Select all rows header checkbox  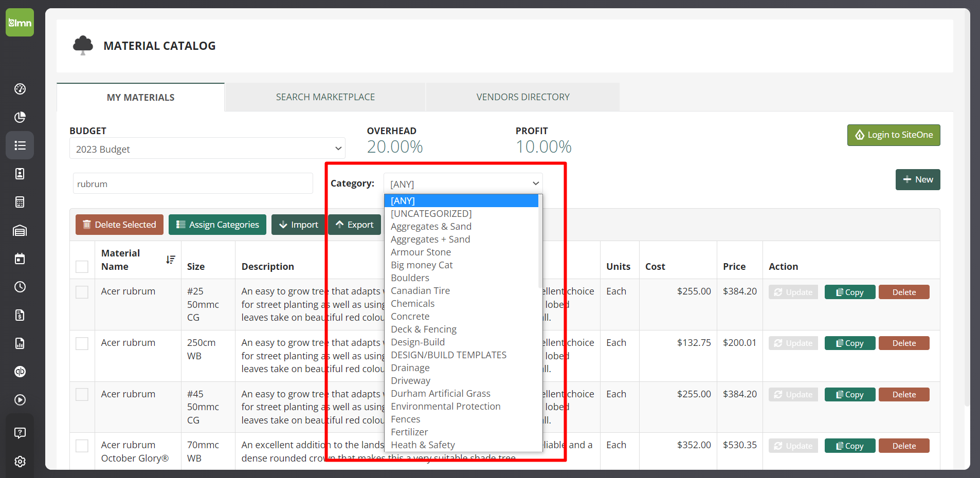(82, 267)
